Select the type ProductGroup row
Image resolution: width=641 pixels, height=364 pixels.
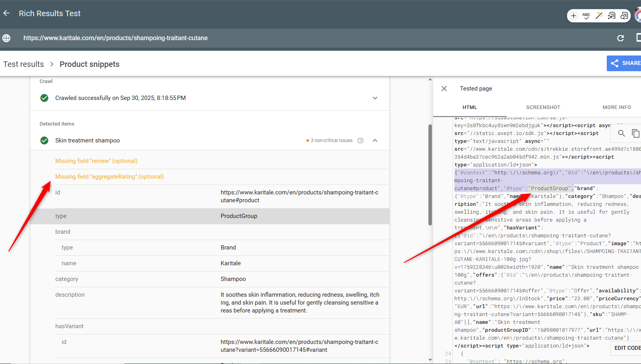click(x=210, y=216)
